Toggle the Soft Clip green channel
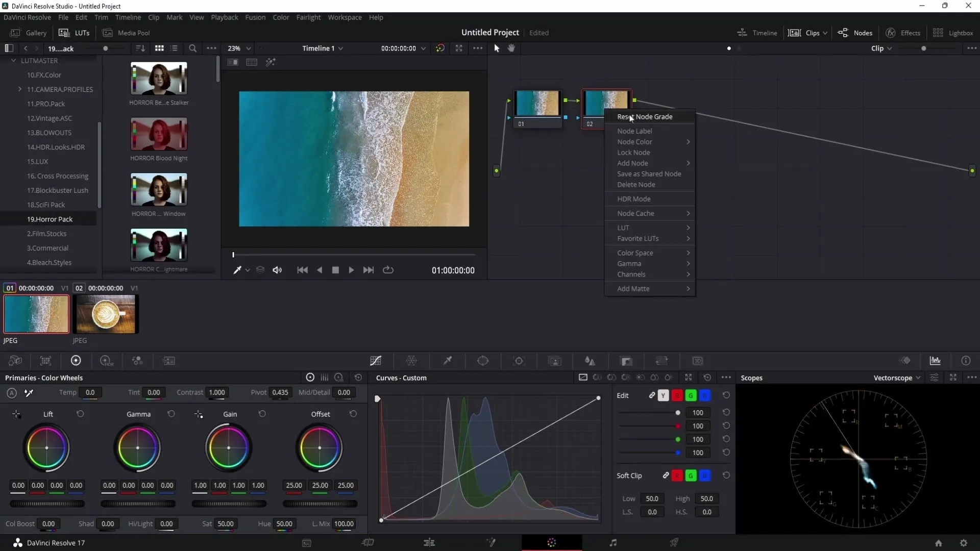Screen dimensions: 980x551 pyautogui.click(x=691, y=475)
